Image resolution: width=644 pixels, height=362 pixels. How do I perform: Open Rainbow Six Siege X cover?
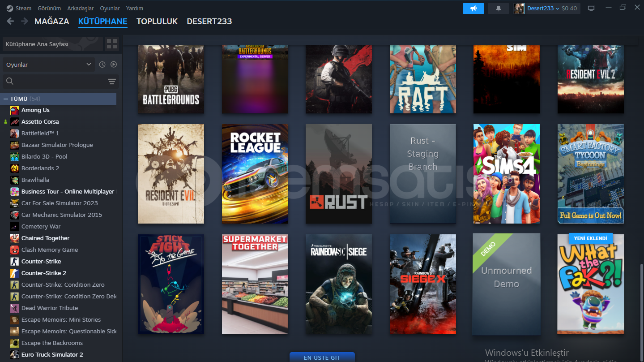(x=423, y=284)
